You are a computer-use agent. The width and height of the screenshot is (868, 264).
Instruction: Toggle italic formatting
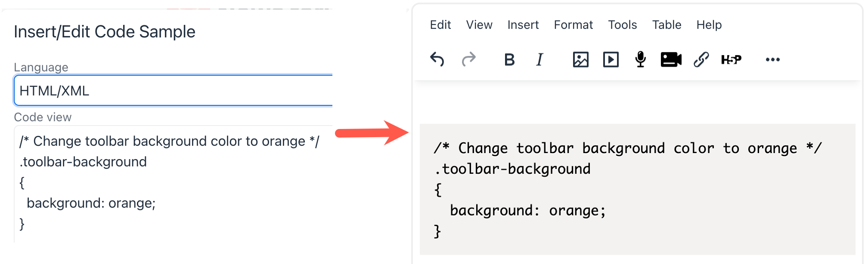click(539, 59)
